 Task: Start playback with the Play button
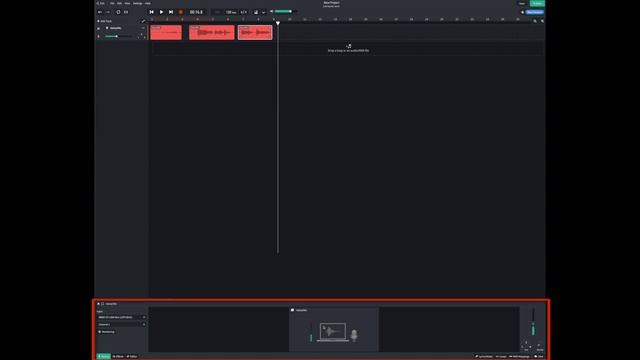tap(161, 12)
